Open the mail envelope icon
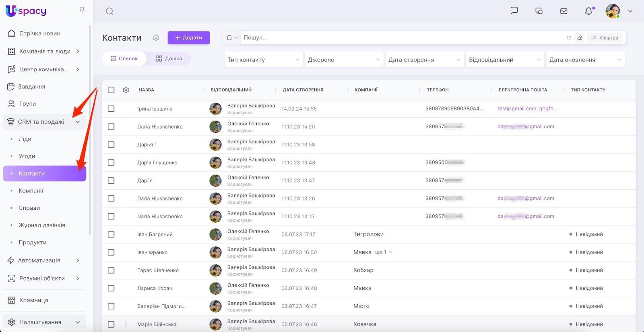Screen dimensions: 644x332 [564, 11]
